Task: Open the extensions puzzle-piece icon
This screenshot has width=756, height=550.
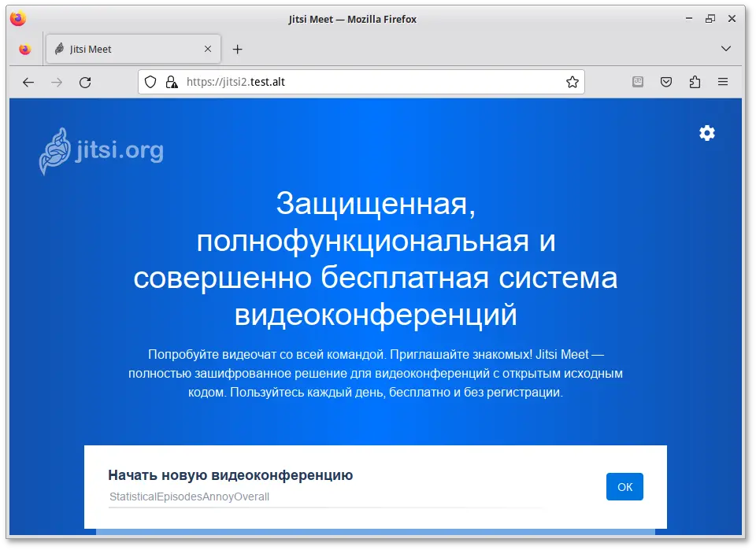Action: click(x=695, y=82)
